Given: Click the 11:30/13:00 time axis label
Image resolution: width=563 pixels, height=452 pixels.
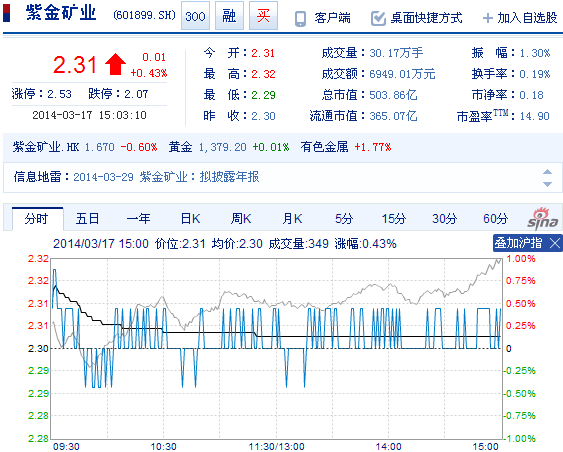Looking at the screenshot, I should (x=276, y=446).
